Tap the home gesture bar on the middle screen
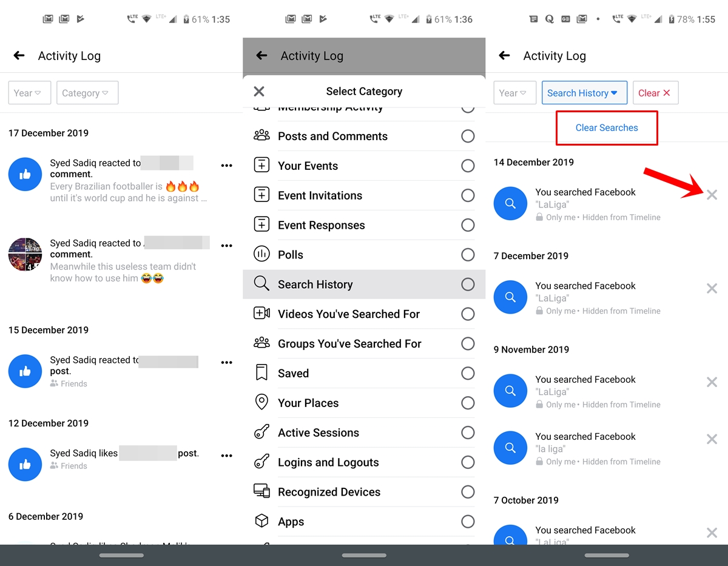Viewport: 728px width, 566px height. coord(364,555)
